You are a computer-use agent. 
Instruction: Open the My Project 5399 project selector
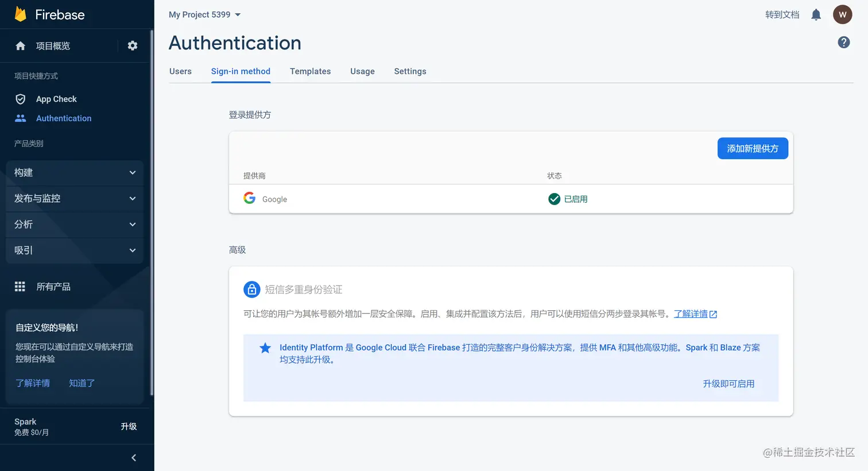pyautogui.click(x=205, y=14)
